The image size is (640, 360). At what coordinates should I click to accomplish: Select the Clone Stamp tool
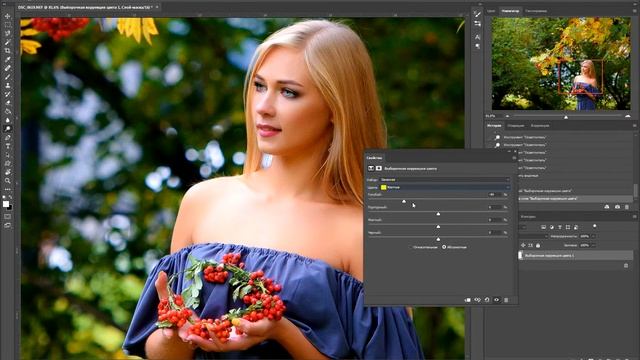point(7,85)
